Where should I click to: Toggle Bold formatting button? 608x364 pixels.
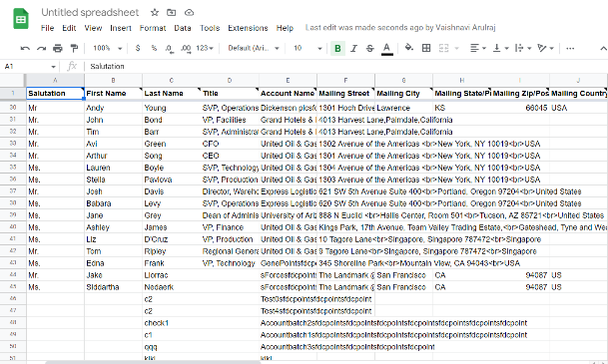coord(337,49)
